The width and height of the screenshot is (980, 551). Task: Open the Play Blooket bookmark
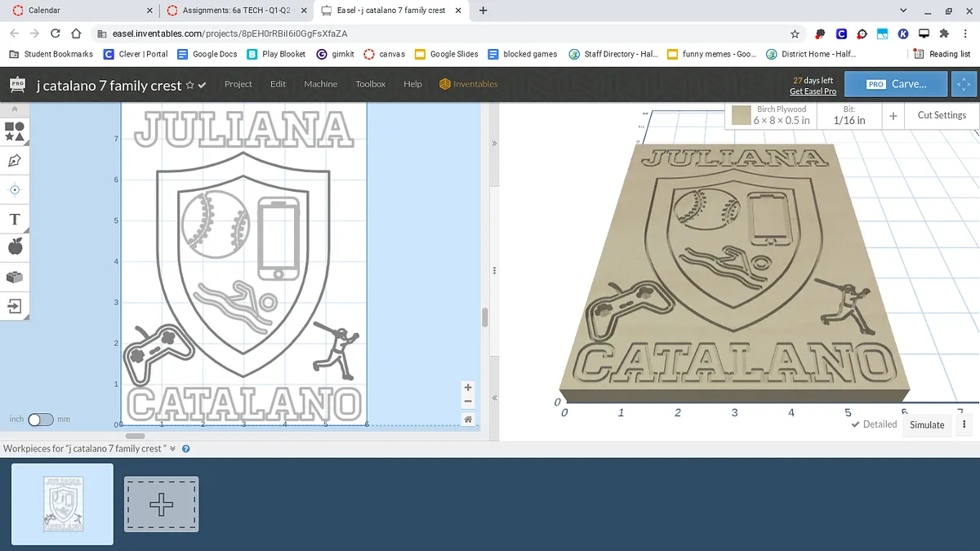click(x=275, y=54)
